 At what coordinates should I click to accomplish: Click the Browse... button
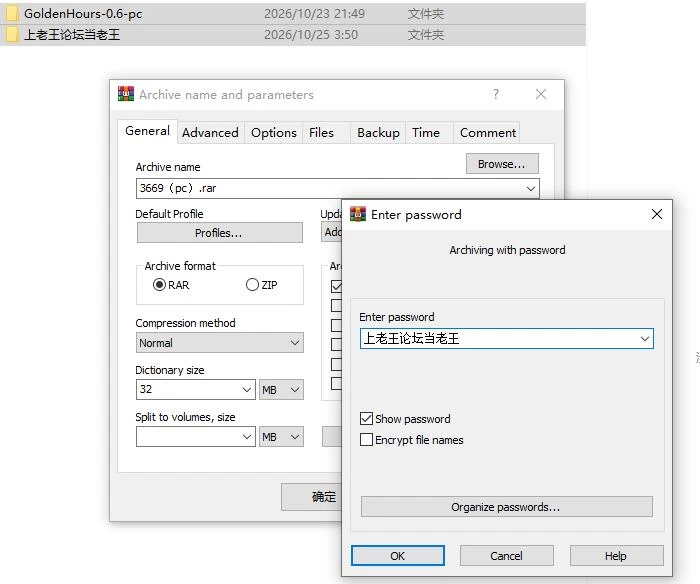pyautogui.click(x=502, y=164)
